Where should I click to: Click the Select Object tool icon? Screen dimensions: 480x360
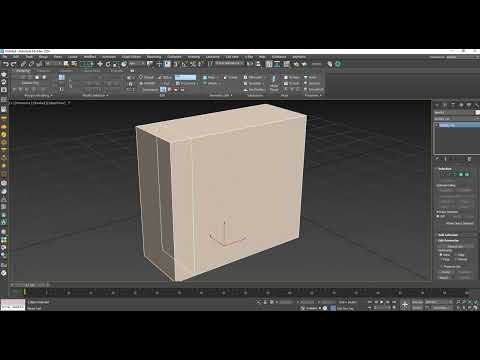(x=66, y=64)
